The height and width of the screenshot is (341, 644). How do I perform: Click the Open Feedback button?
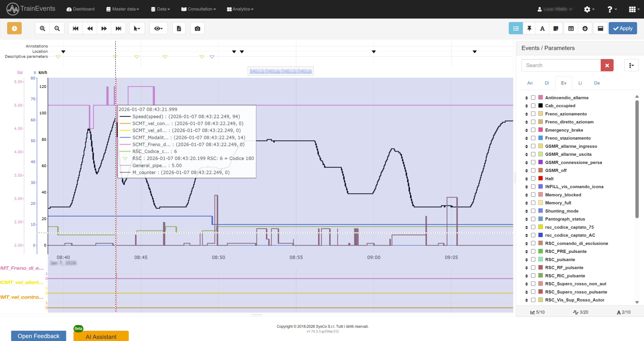click(x=38, y=336)
